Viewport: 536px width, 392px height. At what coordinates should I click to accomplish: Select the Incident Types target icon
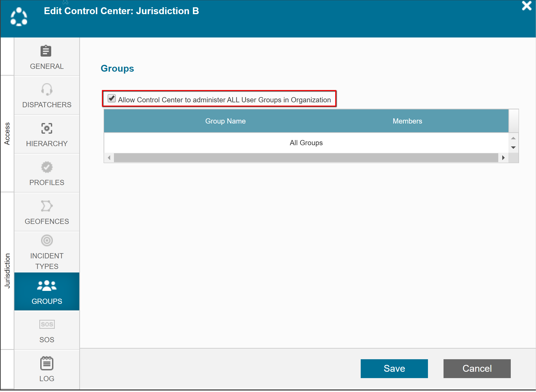[x=46, y=241]
